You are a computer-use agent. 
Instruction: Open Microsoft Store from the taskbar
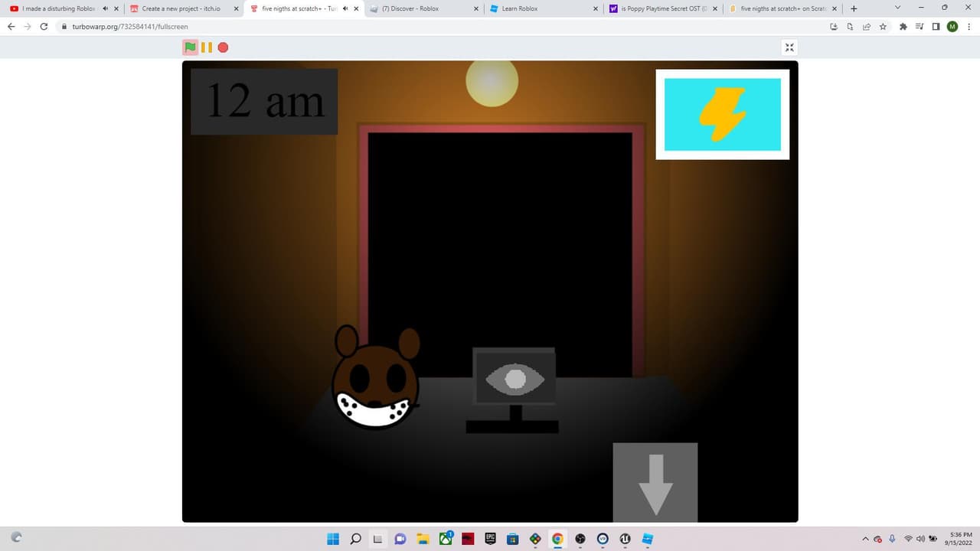[x=513, y=539]
